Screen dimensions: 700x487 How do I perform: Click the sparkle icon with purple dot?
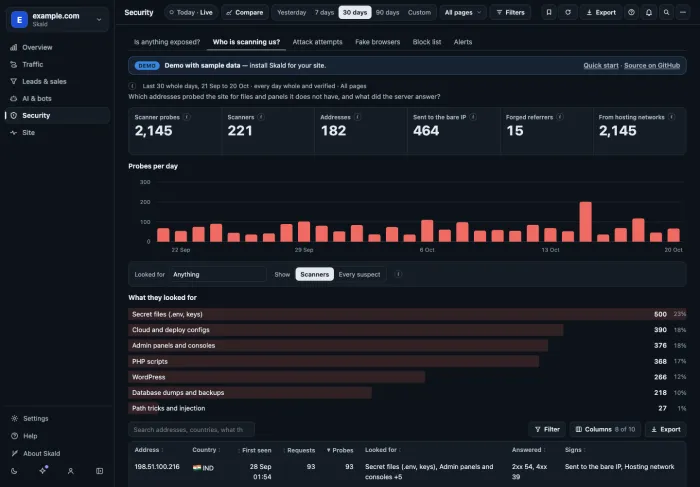(43, 470)
